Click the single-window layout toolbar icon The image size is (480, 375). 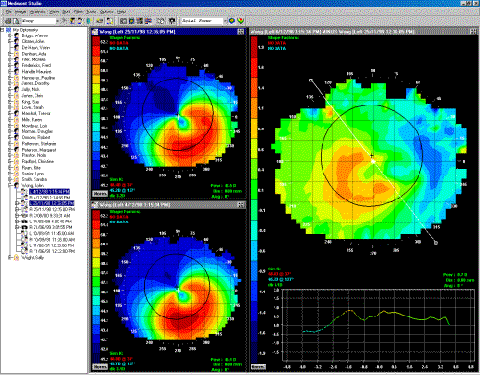123,21
